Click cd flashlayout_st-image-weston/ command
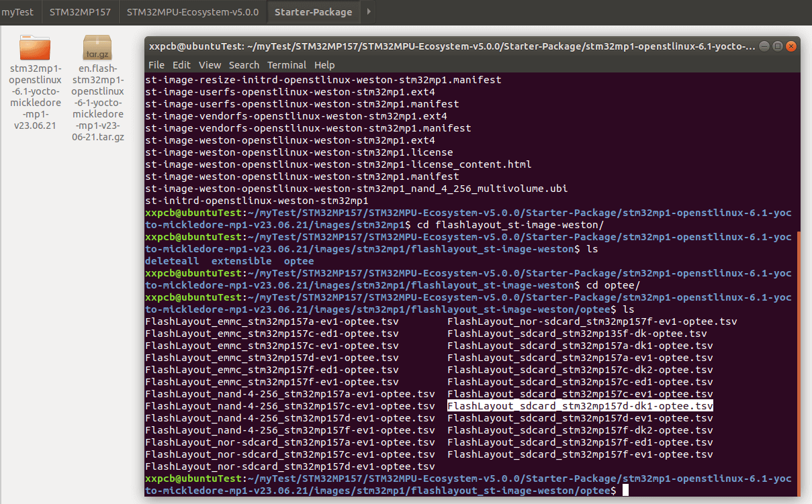Screen dimensions: 812x504 tap(510, 225)
